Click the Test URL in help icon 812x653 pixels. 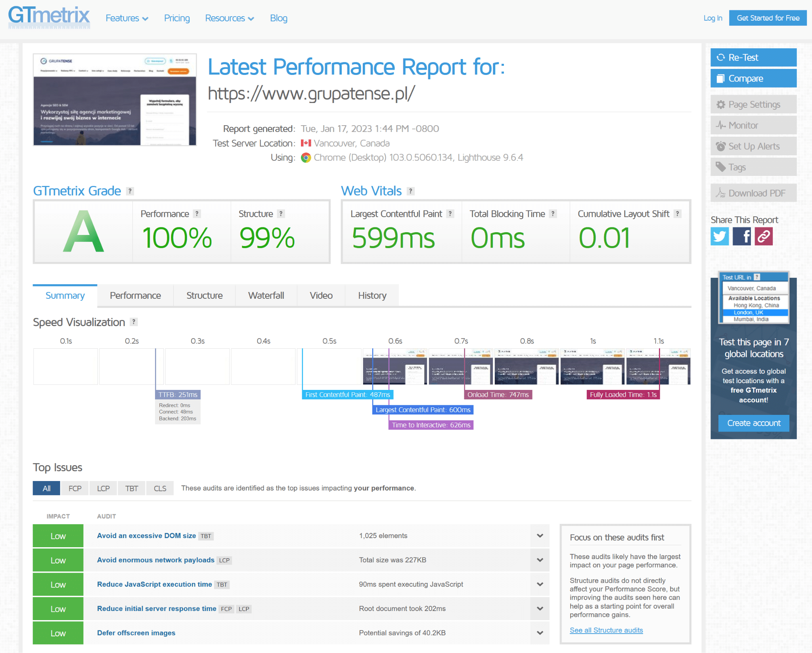coord(757,277)
